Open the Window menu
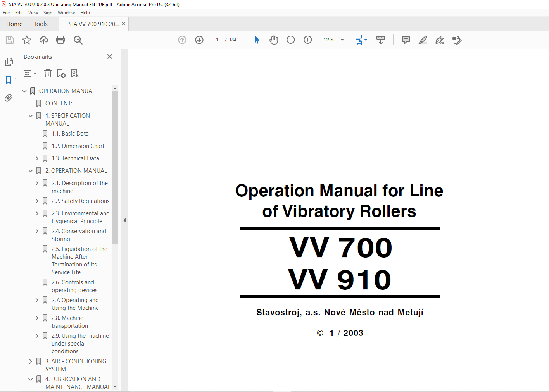 [66, 13]
